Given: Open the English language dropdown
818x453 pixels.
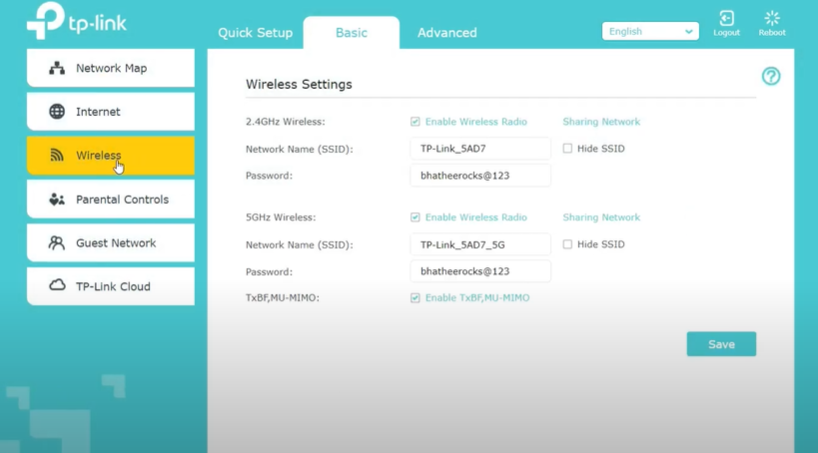Looking at the screenshot, I should click(650, 32).
